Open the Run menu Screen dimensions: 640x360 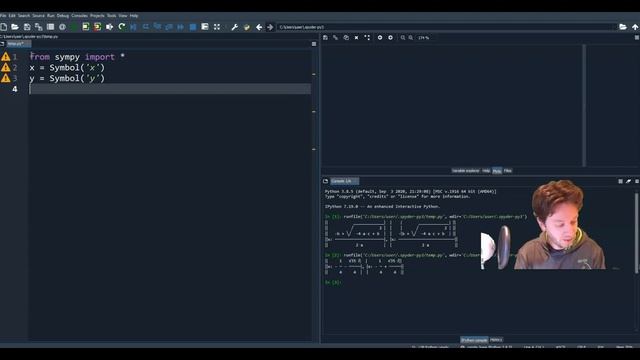pos(51,16)
